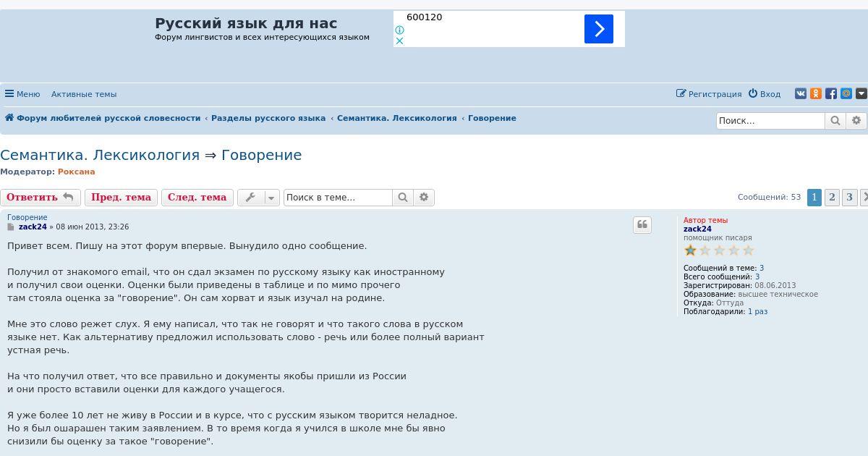Expand the social icons dropdown arrow
The height and width of the screenshot is (456, 868).
[x=861, y=93]
